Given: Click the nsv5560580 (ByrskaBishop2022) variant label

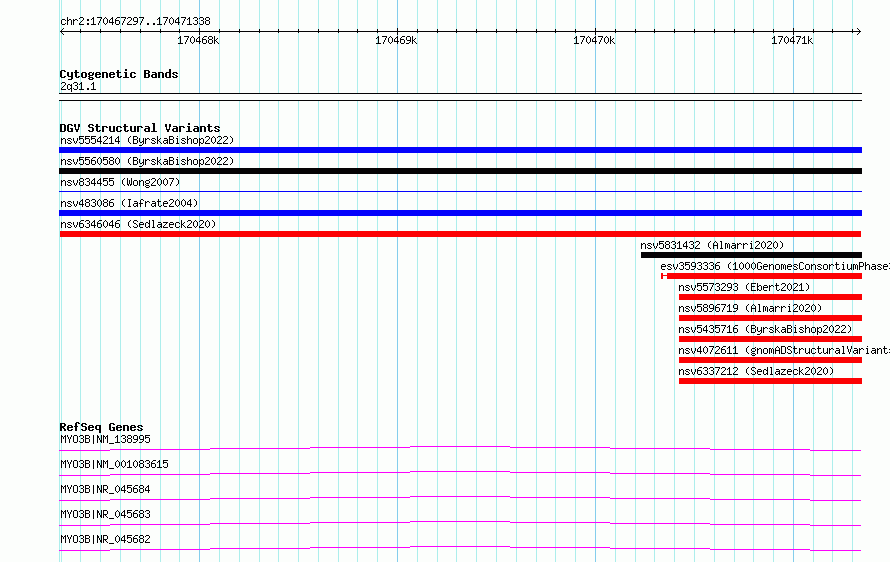Looking at the screenshot, I should tap(147, 161).
